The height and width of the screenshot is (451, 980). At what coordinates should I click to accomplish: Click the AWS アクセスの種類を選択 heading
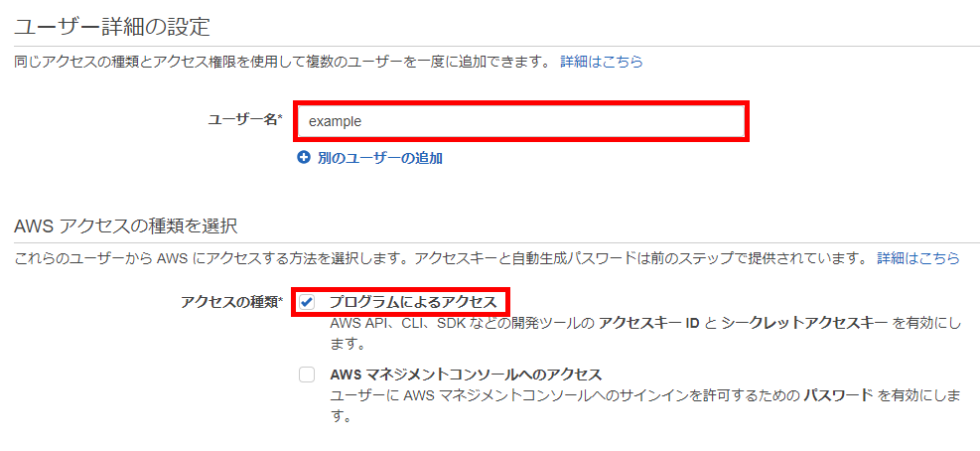pos(126,225)
